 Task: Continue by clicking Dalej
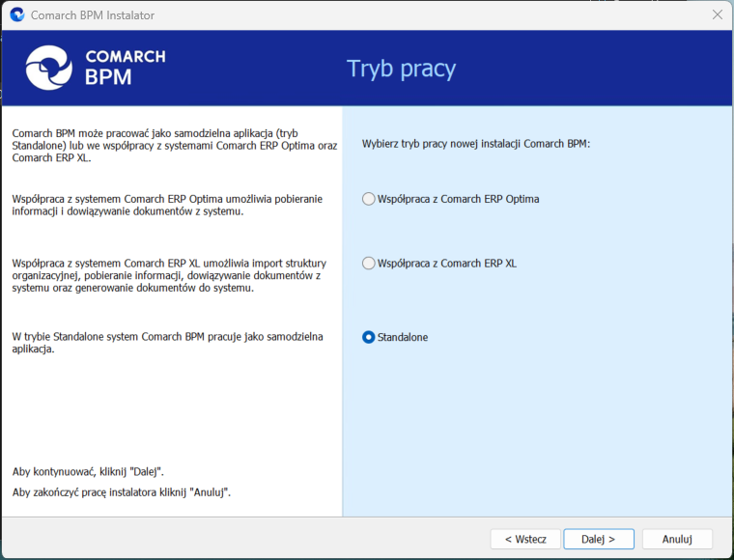tap(599, 539)
